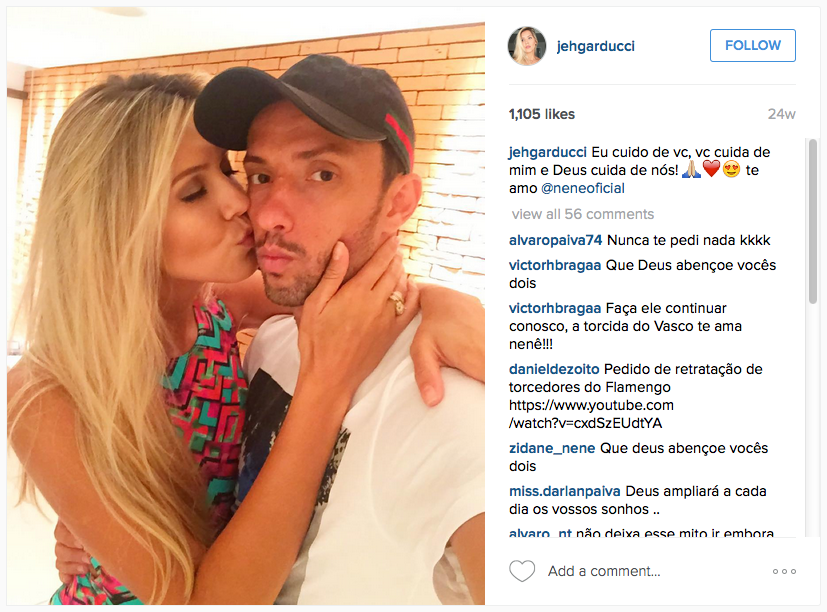Open first victorhbragaa comment username

point(555,265)
